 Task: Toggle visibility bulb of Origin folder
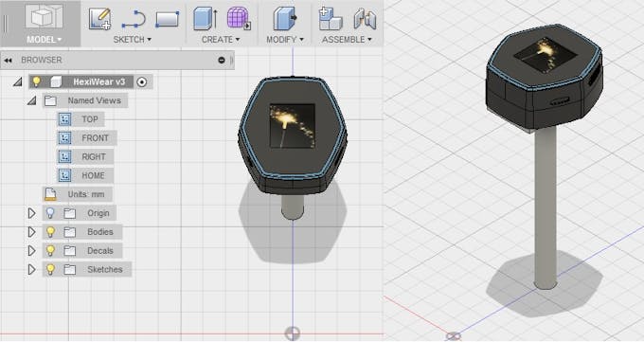pos(50,213)
